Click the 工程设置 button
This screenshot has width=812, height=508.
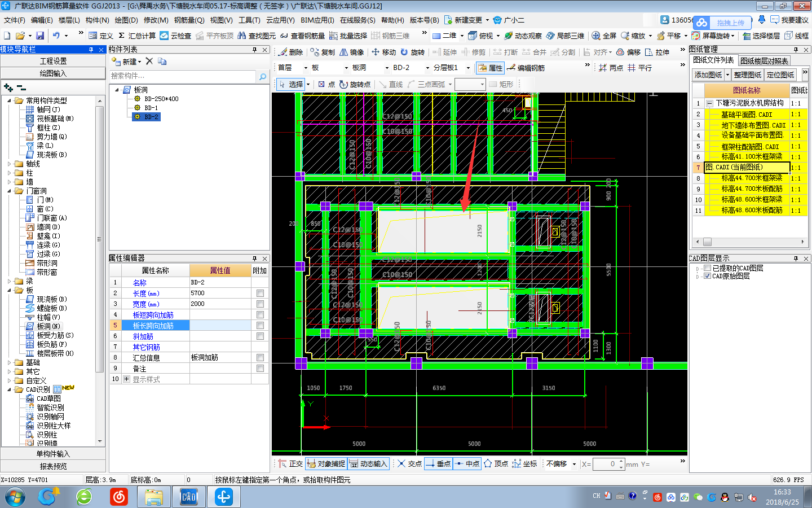[53, 61]
